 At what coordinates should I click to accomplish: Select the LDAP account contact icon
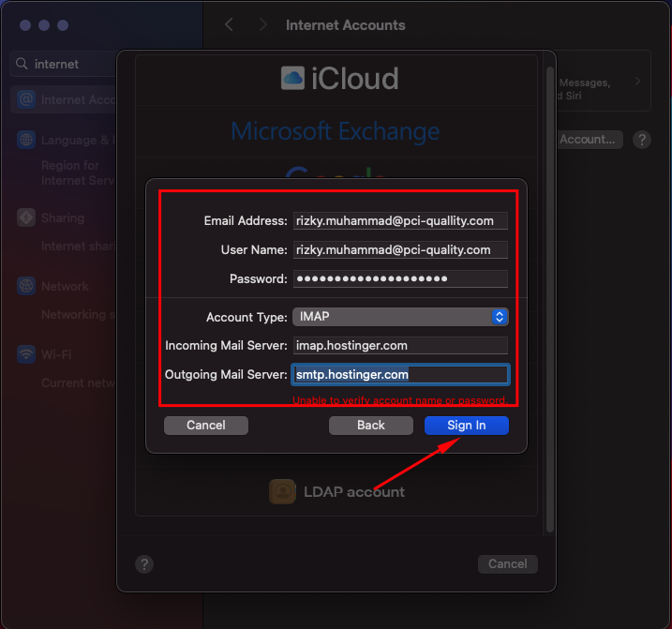tap(282, 491)
